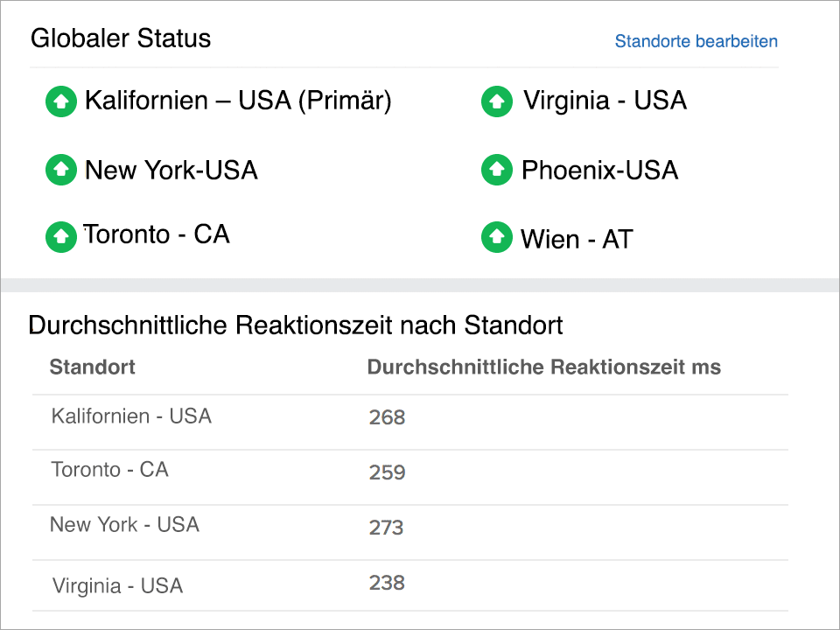The height and width of the screenshot is (630, 840).
Task: Open Standorte bearbeiten
Action: pos(696,41)
